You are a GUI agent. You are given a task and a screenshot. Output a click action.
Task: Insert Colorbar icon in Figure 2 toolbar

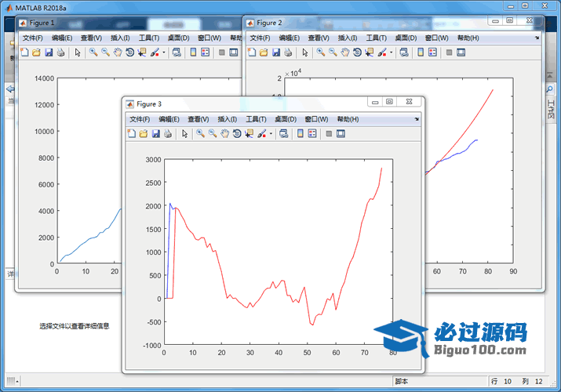coord(421,53)
